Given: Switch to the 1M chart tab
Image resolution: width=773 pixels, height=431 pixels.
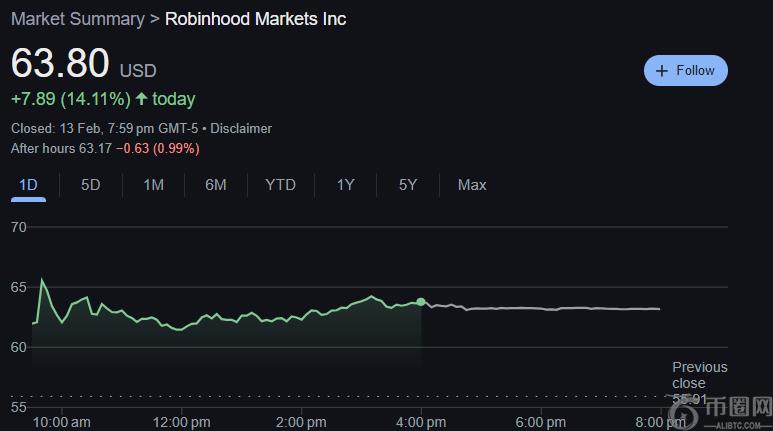Looking at the screenshot, I should tap(153, 185).
